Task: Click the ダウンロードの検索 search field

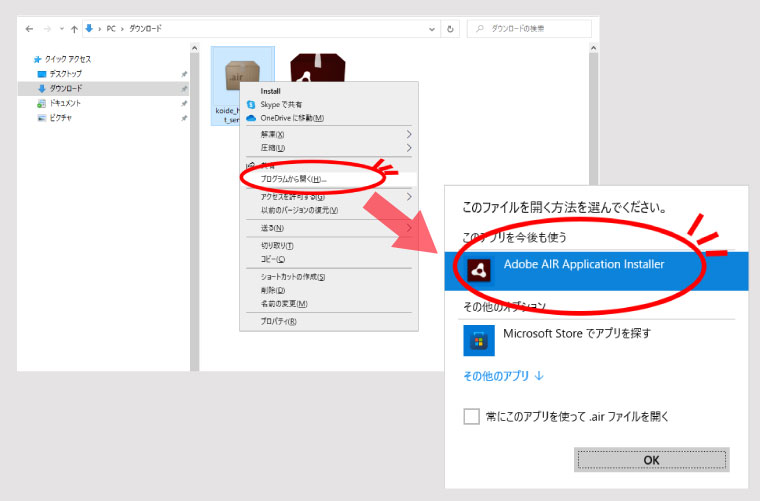Action: point(530,29)
